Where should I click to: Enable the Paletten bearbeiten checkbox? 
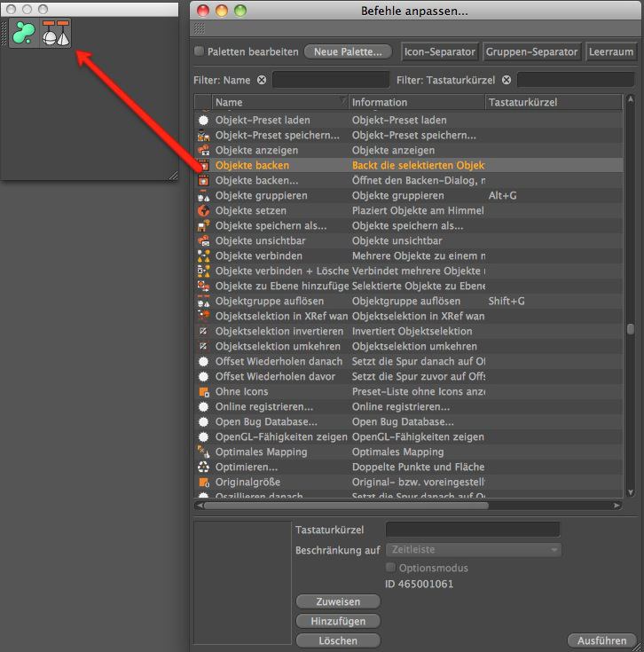(x=200, y=51)
